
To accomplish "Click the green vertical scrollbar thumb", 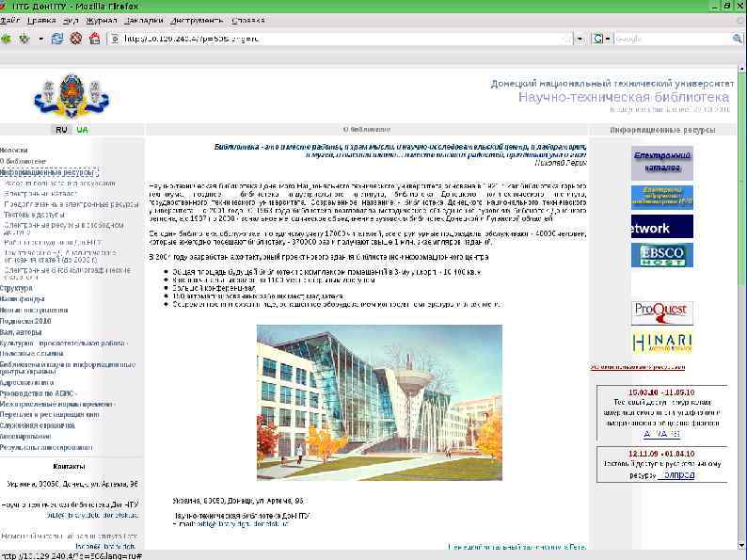I will [x=741, y=180].
